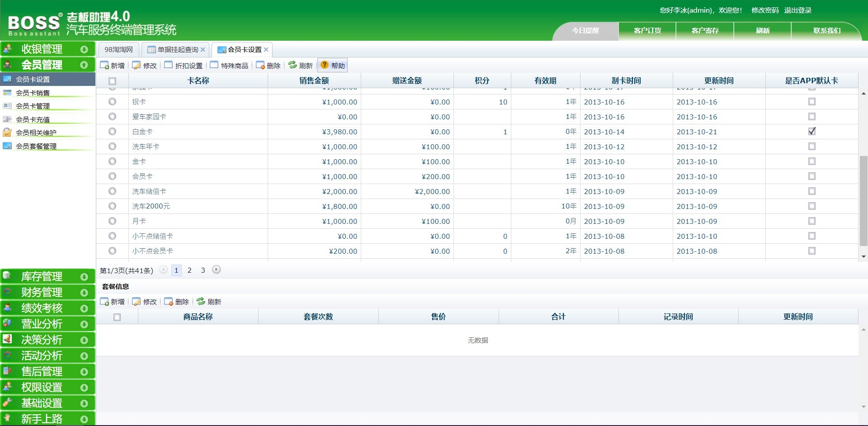Close the 会员卡设置 tab

pos(266,50)
